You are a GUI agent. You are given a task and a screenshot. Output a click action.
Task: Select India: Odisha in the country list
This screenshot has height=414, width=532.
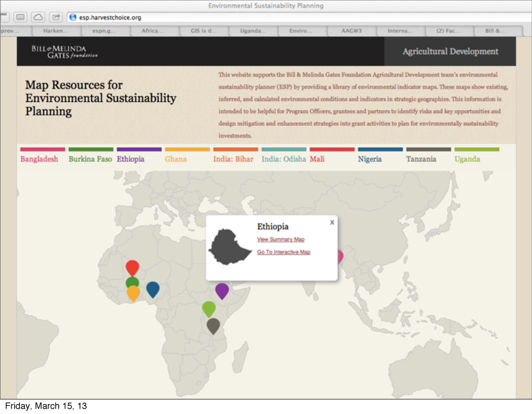[x=284, y=159]
